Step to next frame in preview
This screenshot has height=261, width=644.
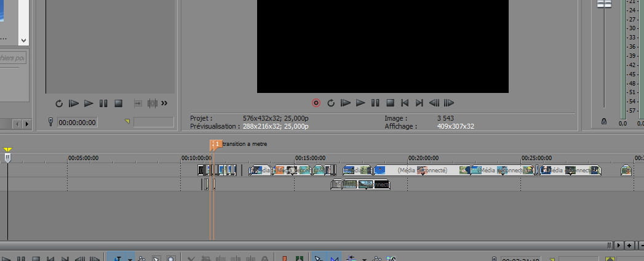pyautogui.click(x=449, y=103)
